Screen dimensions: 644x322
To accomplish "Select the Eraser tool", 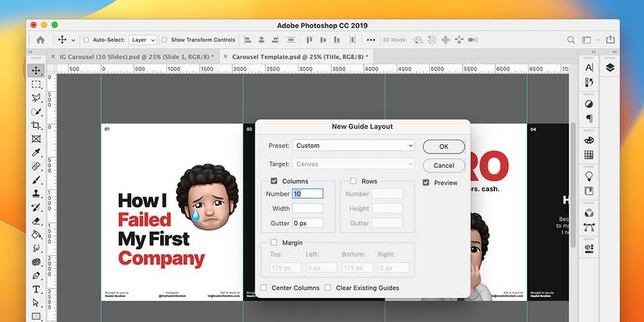I will coord(36,221).
